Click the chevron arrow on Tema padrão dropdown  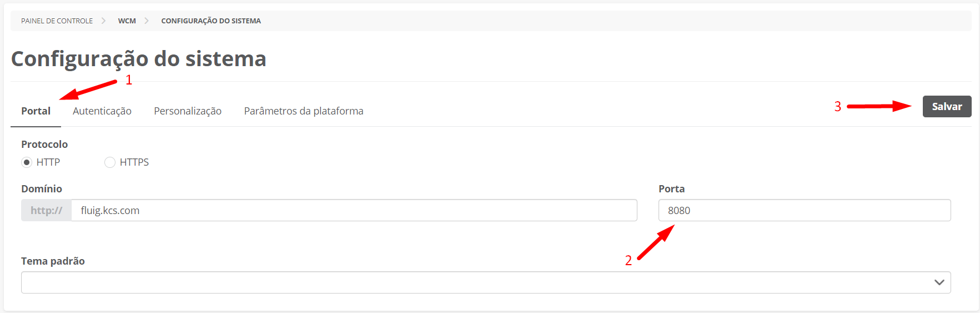pyautogui.click(x=939, y=282)
